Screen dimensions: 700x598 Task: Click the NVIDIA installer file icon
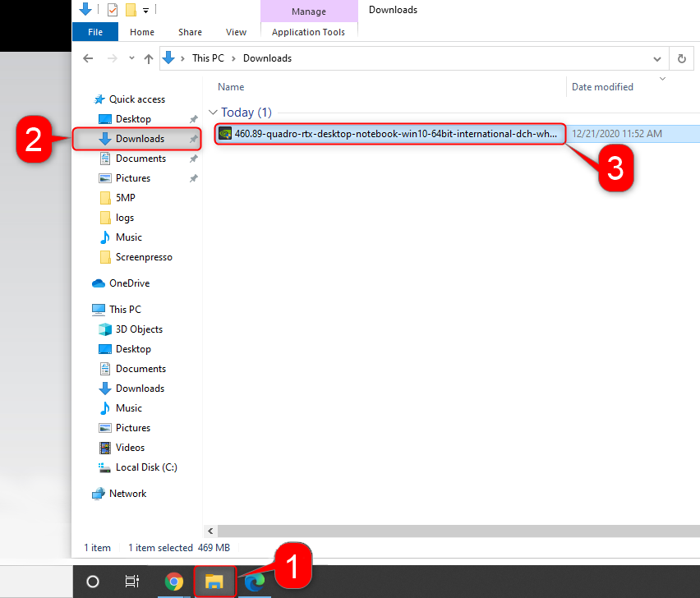[225, 133]
